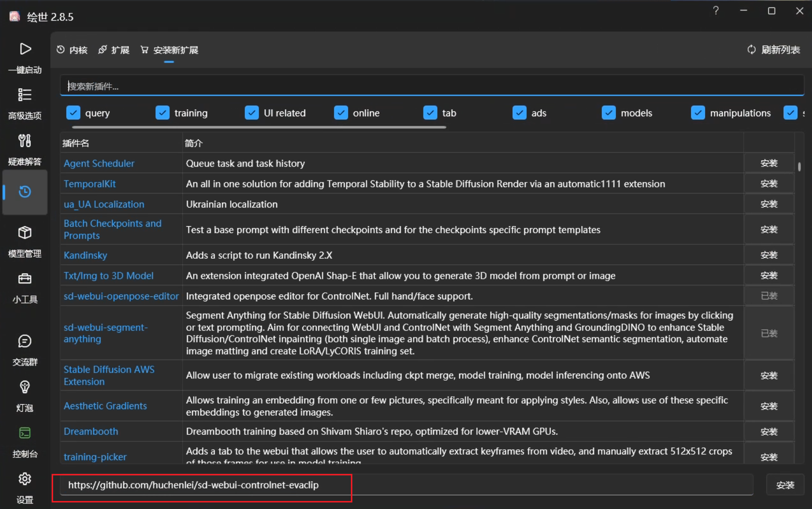This screenshot has width=812, height=509.
Task: Install Batch Checkpoints and Prompts plugin
Action: tap(769, 230)
